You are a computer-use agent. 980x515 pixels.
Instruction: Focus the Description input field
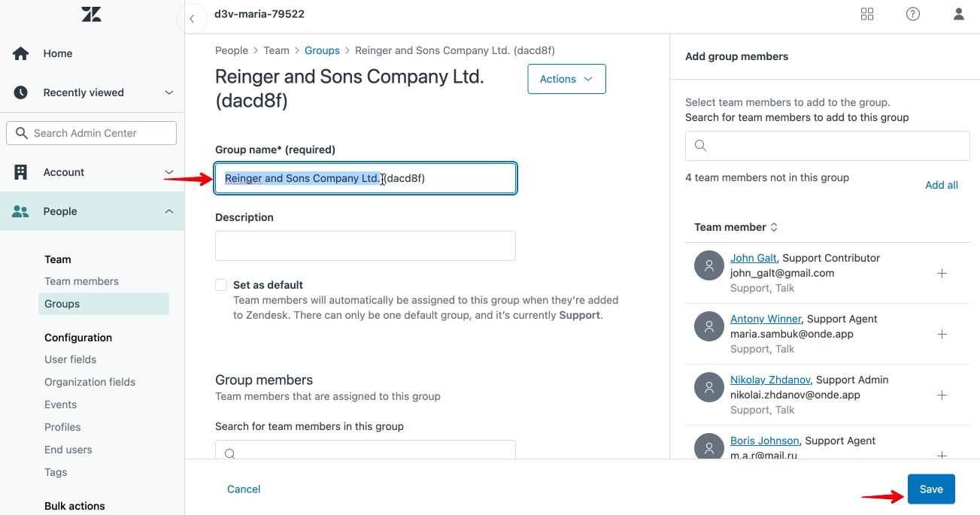click(365, 246)
